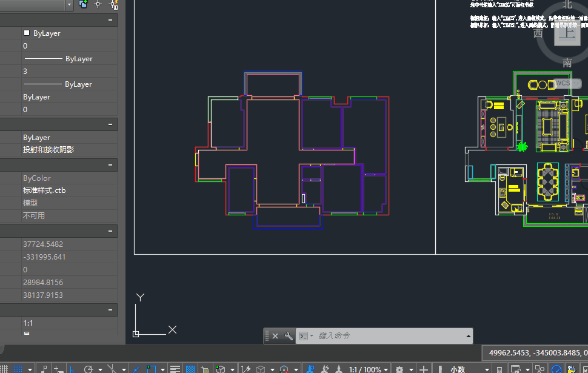Toggle dynamic input status icon
The width and height of the screenshot is (588, 373).
tap(58, 369)
